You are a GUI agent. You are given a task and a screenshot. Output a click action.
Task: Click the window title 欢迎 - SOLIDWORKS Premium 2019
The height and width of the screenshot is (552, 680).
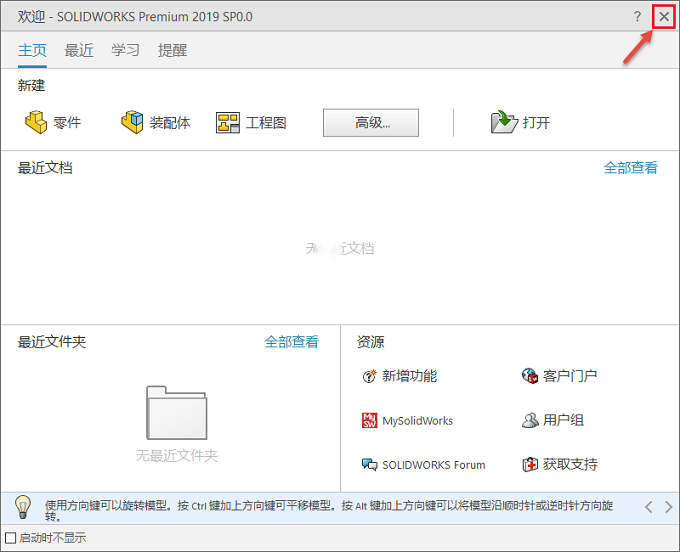135,16
